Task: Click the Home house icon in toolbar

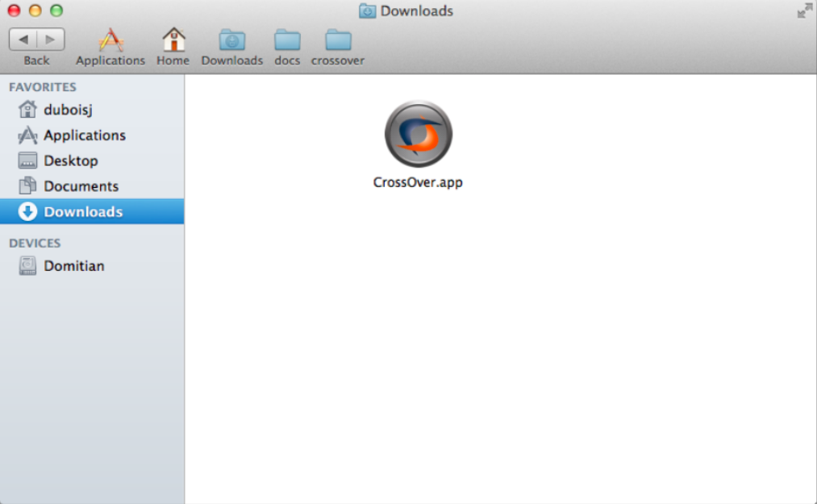Action: (173, 40)
